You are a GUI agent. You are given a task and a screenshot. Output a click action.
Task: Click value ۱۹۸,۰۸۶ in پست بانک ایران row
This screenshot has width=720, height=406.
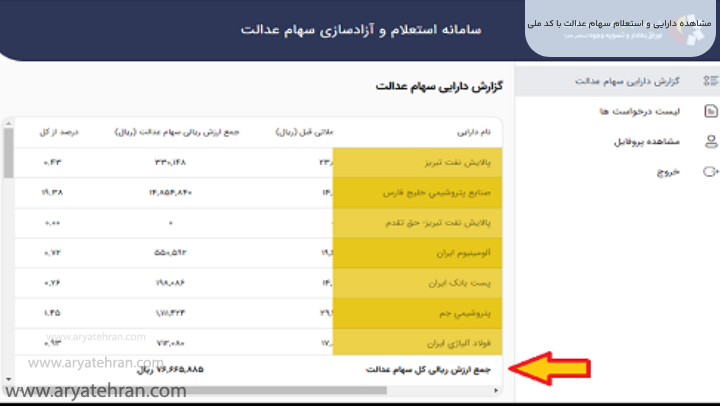click(170, 282)
